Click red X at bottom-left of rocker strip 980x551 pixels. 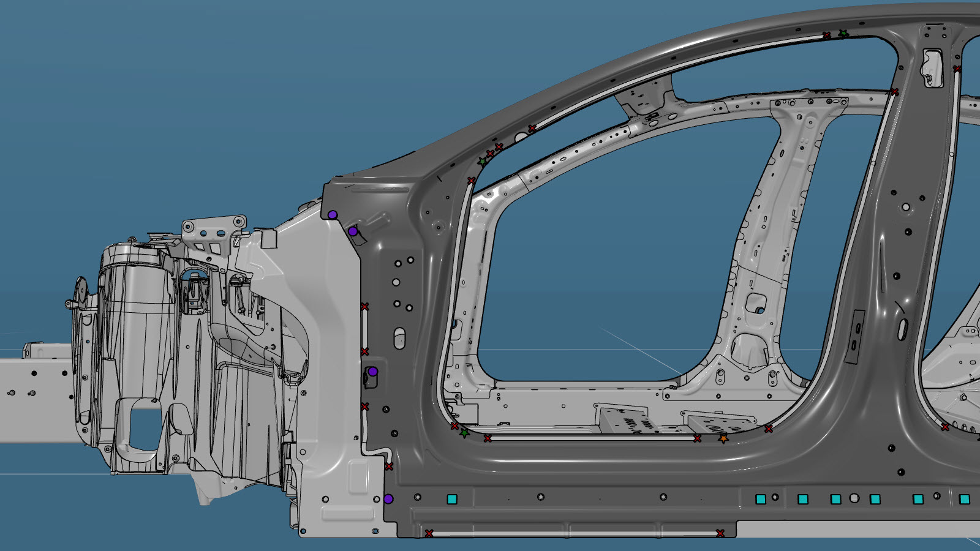pos(429,534)
